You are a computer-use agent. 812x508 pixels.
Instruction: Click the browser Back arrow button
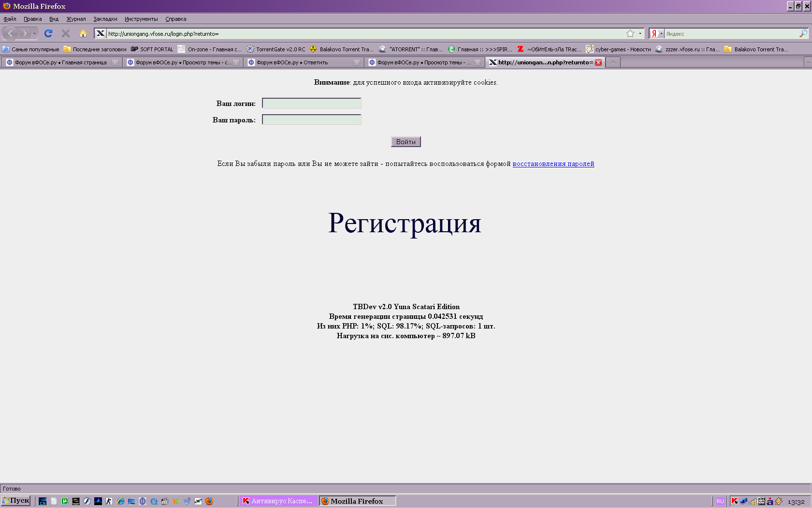pyautogui.click(x=11, y=33)
